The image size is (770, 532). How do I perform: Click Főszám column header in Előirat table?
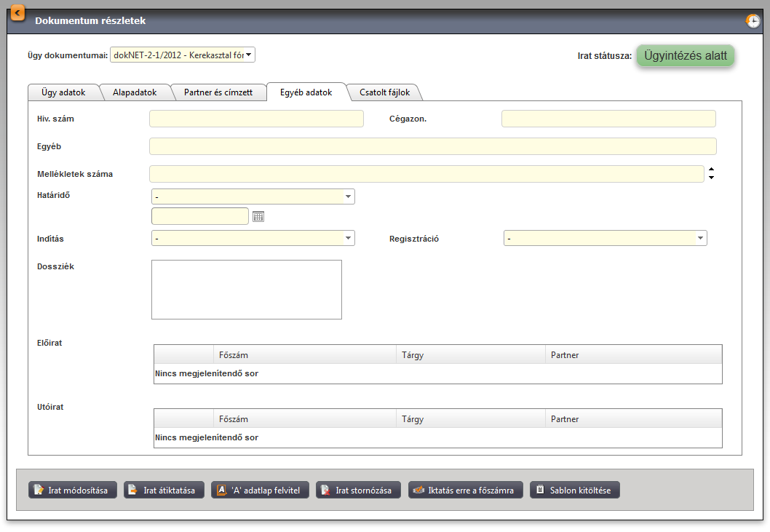[x=305, y=354]
